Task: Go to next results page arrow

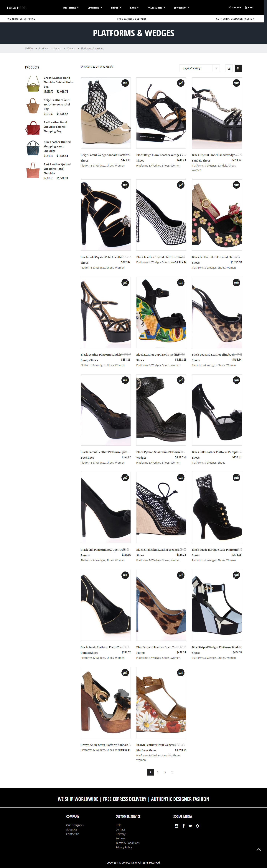Action: coord(172,772)
